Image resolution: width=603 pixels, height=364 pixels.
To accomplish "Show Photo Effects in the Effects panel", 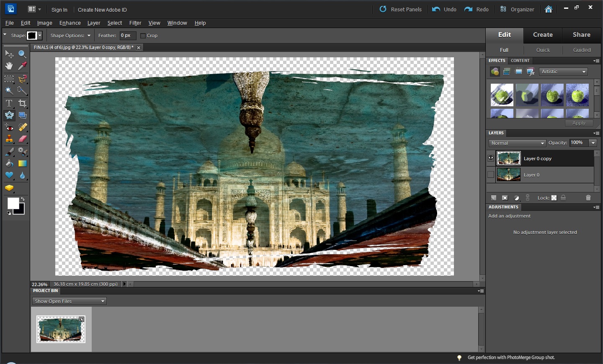I will tap(519, 72).
